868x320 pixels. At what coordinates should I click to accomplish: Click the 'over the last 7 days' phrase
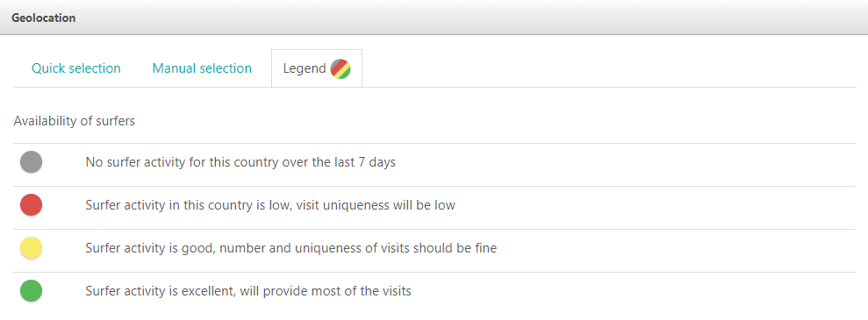[340, 162]
